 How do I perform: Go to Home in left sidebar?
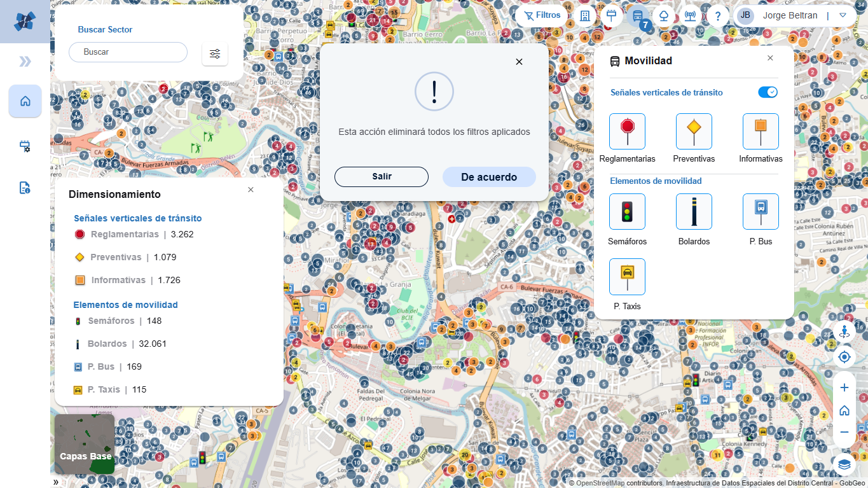[x=25, y=101]
